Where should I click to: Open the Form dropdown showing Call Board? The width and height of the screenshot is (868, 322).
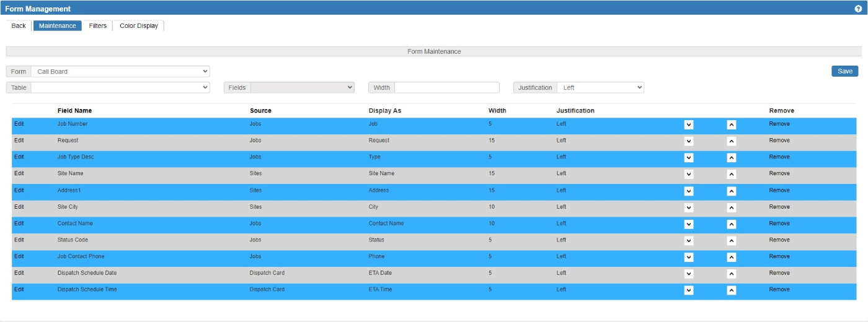[120, 72]
